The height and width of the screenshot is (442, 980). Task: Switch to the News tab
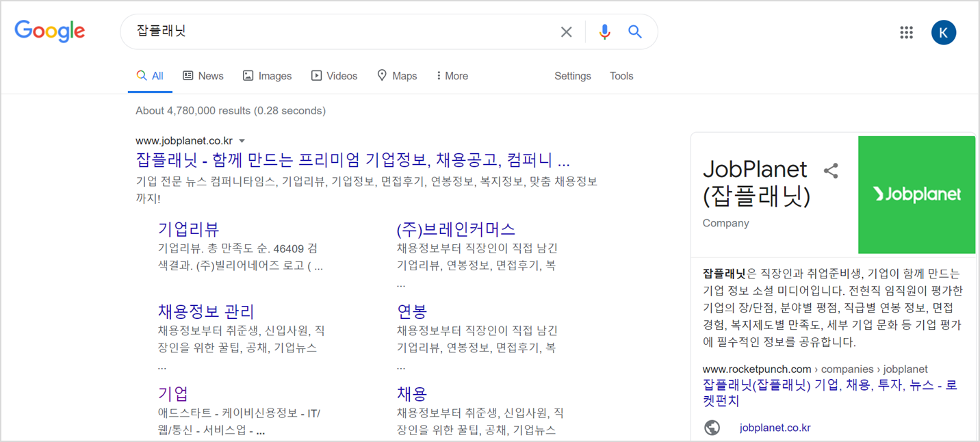click(203, 76)
